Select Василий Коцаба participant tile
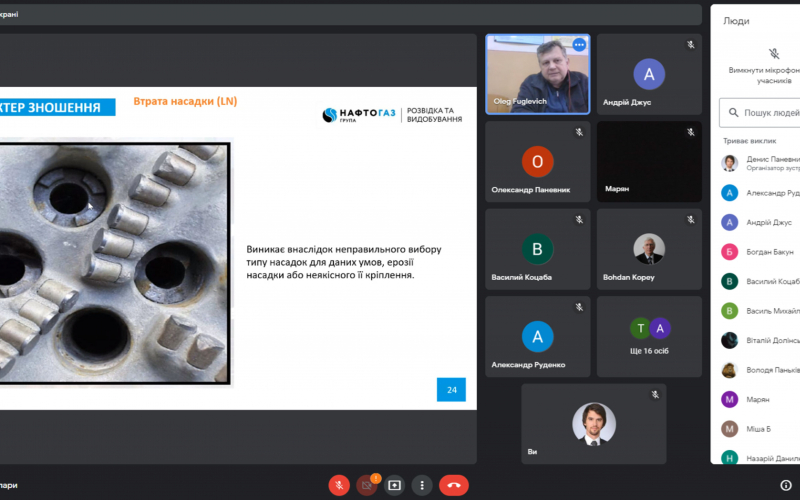 (x=538, y=249)
